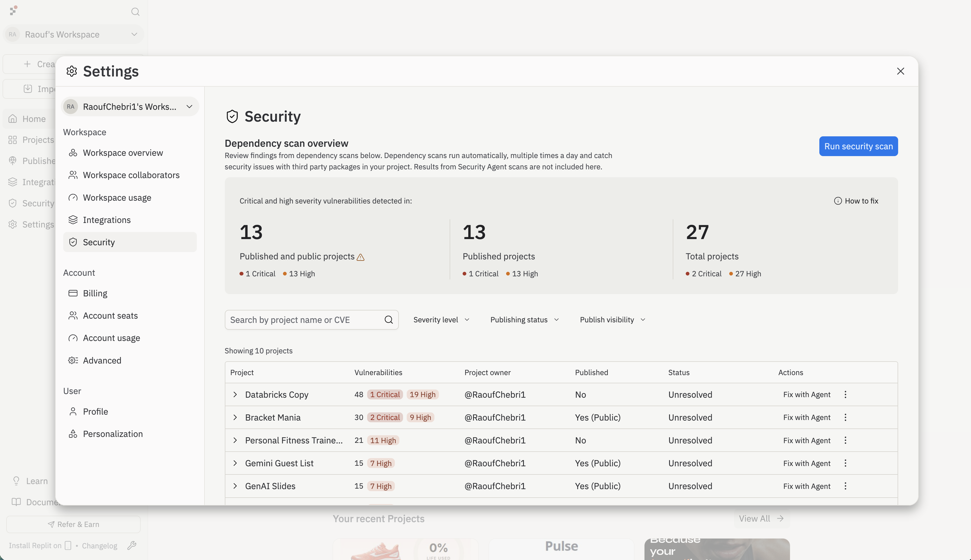Open Profile settings
This screenshot has width=971, height=560.
click(130, 411)
